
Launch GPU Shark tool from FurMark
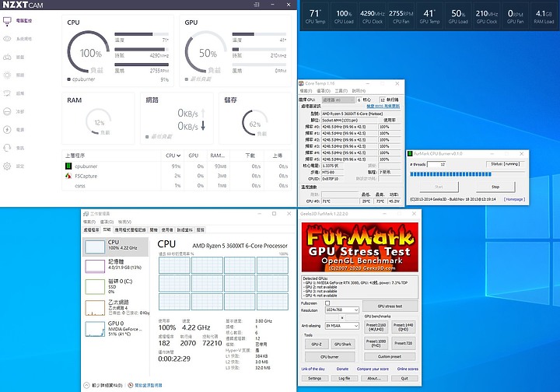(x=343, y=344)
